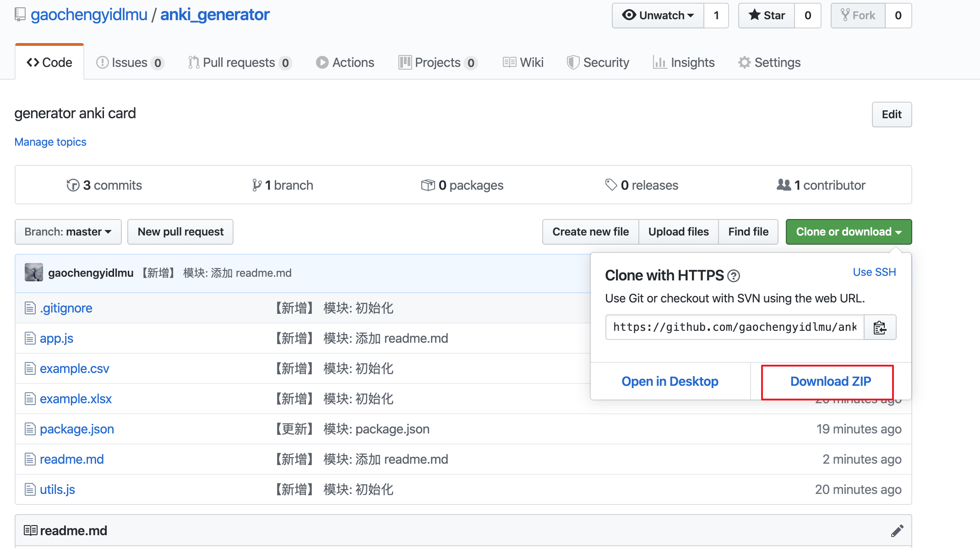
Task: Collapse the Clone or download dropdown
Action: tap(849, 232)
